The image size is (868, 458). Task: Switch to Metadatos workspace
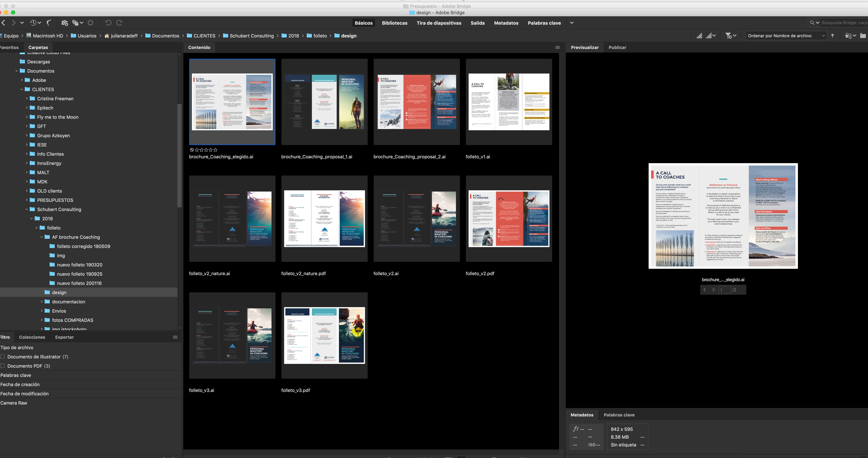[x=506, y=23]
